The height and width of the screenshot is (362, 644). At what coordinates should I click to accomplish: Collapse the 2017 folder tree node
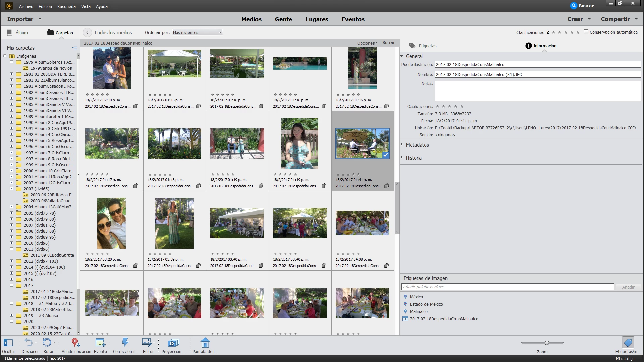tap(11, 285)
